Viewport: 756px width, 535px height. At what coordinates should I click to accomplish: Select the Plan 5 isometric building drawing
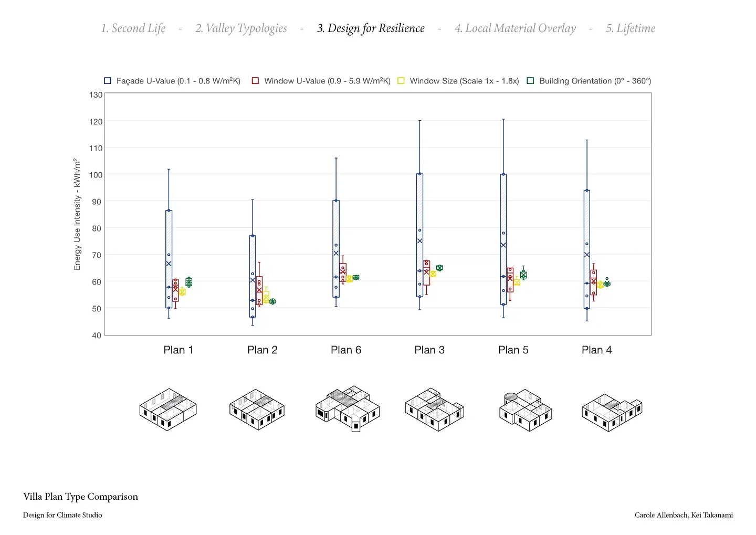click(x=525, y=411)
